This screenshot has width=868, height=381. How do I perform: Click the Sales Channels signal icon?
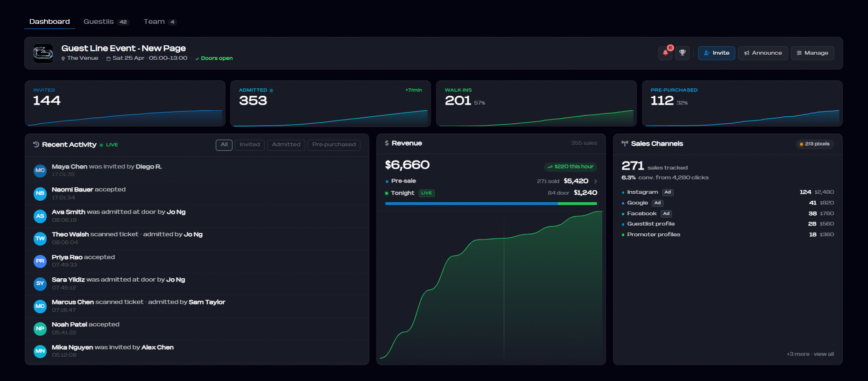[625, 144]
